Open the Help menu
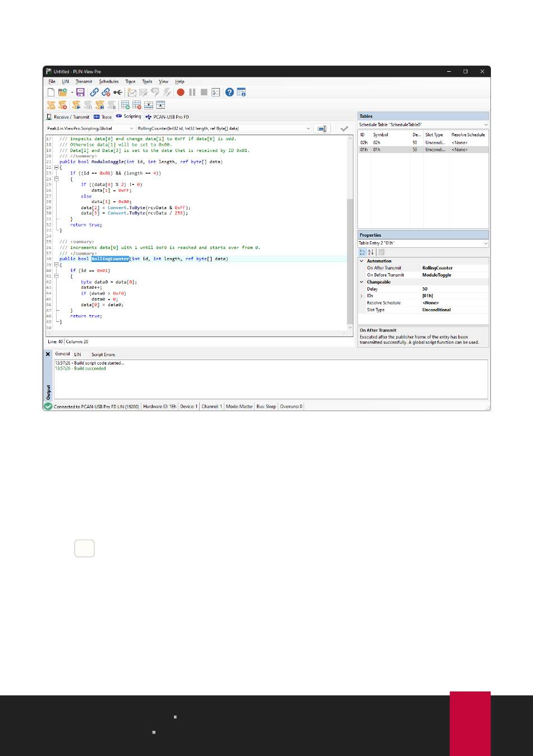The image size is (533, 756). (x=180, y=81)
